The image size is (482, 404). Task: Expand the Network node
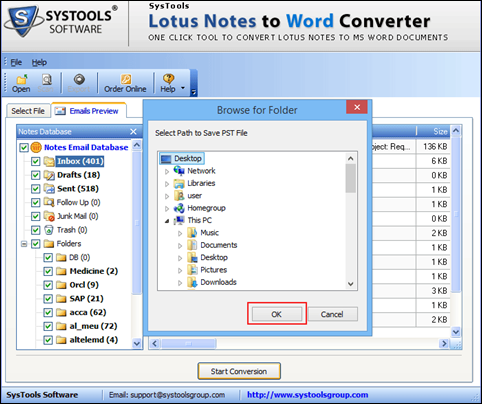pos(167,172)
